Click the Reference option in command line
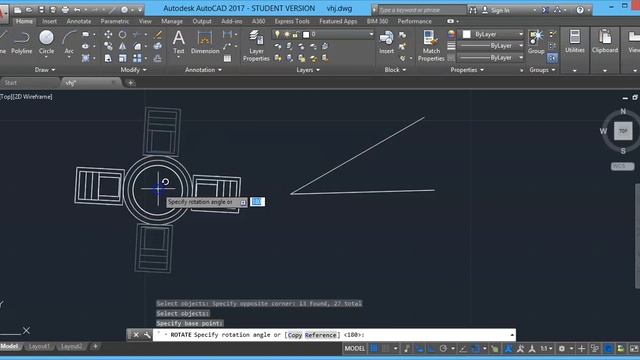Image resolution: width=640 pixels, height=360 pixels. pyautogui.click(x=320, y=335)
